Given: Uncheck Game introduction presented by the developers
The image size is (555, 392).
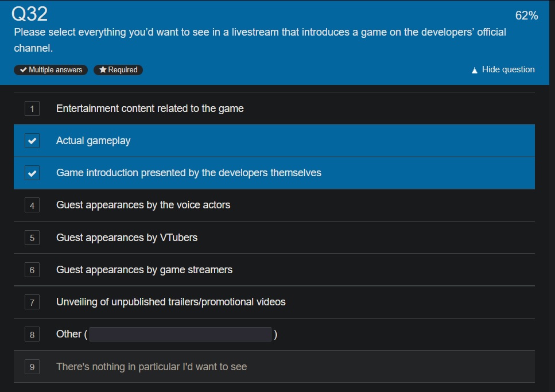Looking at the screenshot, I should 32,173.
